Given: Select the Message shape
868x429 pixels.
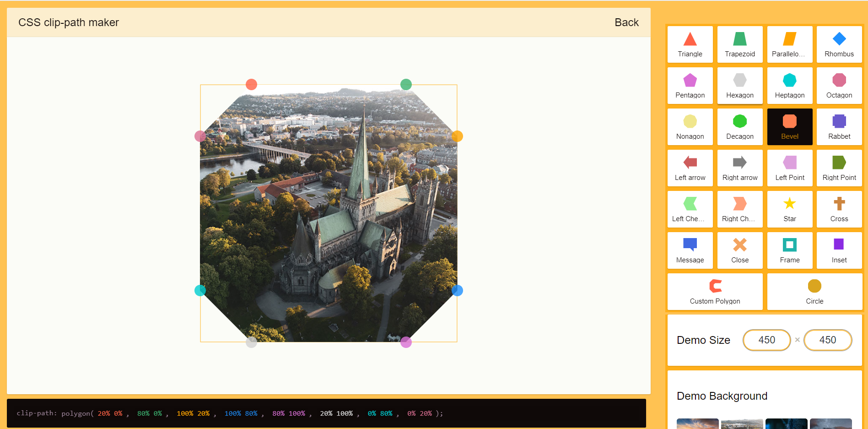Looking at the screenshot, I should pyautogui.click(x=690, y=250).
